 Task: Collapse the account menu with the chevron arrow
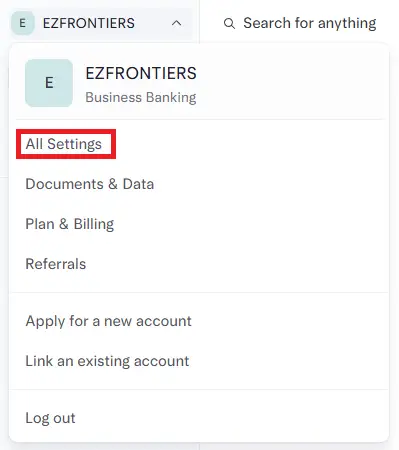coord(176,23)
